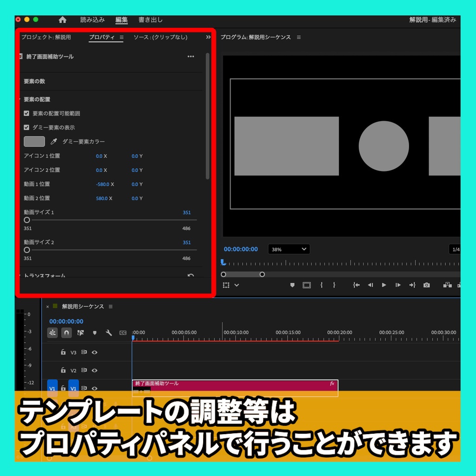Hide track V2 with its eye icon
The height and width of the screenshot is (476, 476).
(94, 370)
